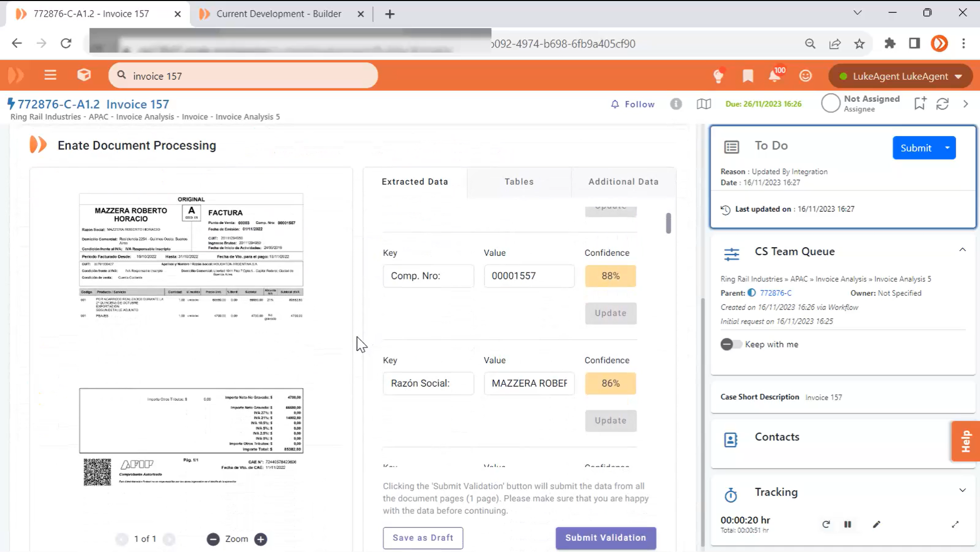Screen dimensions: 980x552
Task: Open the Submit button dropdown arrow
Action: (947, 148)
